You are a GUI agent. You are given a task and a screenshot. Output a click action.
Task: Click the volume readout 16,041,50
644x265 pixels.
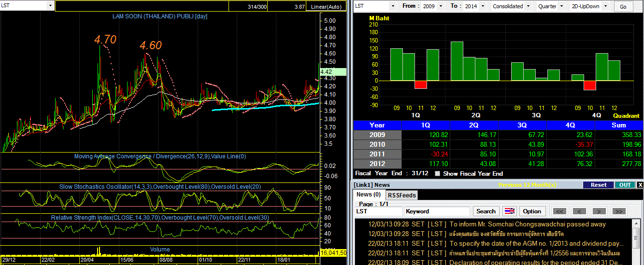333,252
